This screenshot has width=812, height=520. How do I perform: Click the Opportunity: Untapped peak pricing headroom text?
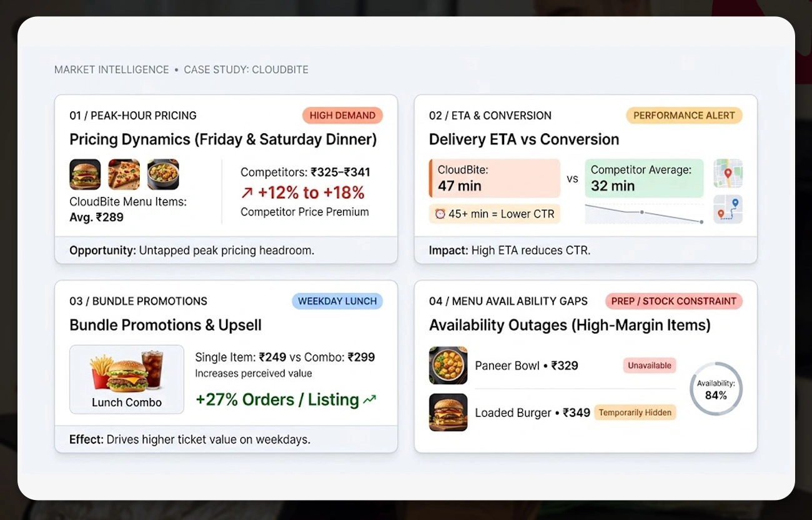click(x=192, y=251)
